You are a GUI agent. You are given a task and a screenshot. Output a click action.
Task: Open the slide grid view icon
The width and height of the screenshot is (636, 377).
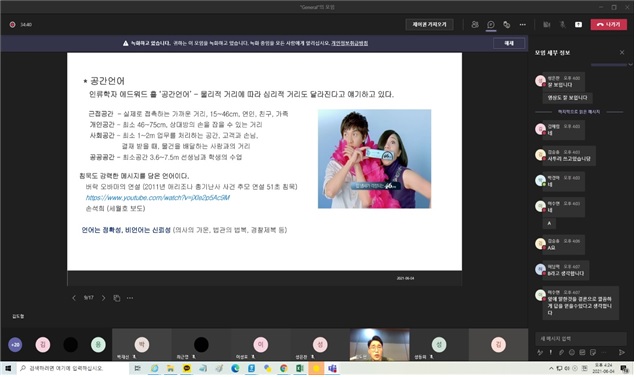tap(117, 298)
